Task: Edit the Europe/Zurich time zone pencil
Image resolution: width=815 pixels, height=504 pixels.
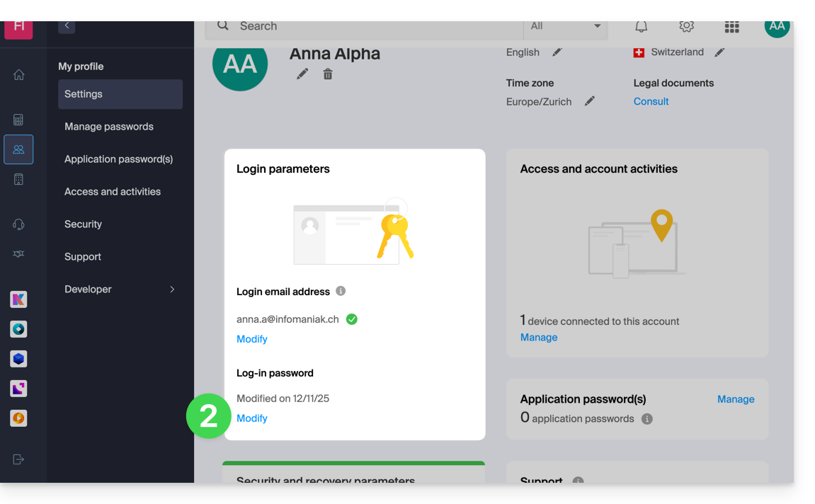Action: 589,101
